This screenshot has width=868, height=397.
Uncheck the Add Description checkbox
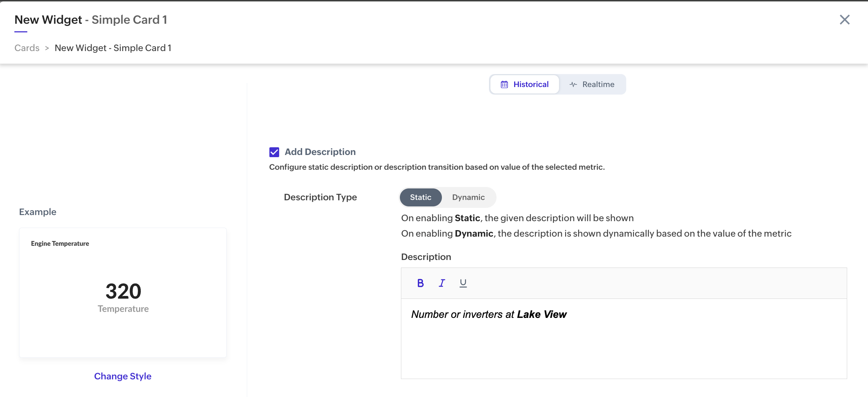[274, 152]
